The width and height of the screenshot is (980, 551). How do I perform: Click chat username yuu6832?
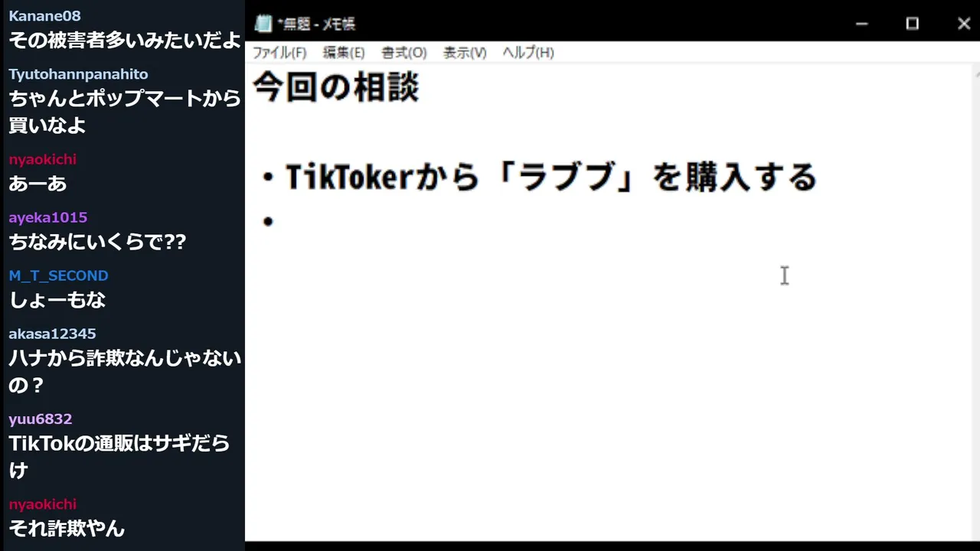click(40, 419)
